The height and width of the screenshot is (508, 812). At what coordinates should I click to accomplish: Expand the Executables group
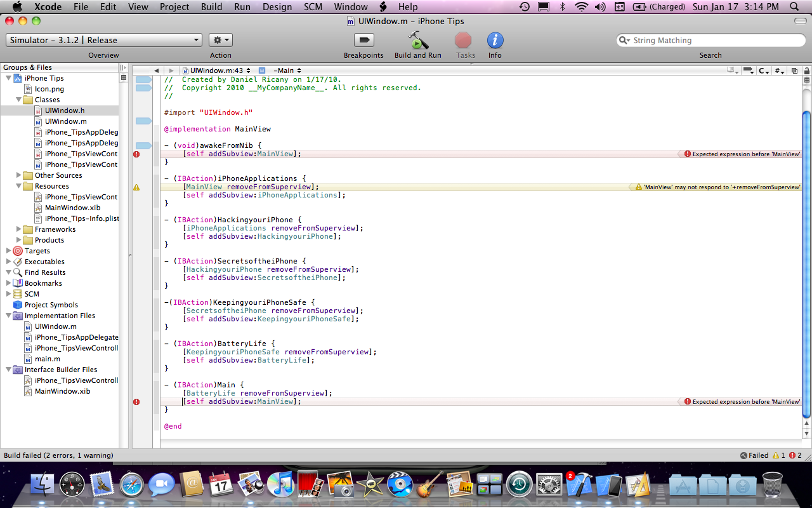[8, 262]
